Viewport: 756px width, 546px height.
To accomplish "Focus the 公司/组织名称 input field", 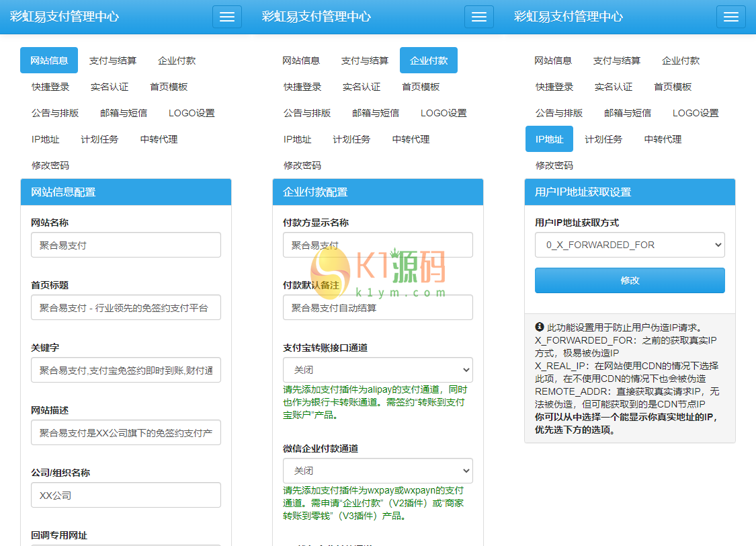I will pos(126,496).
